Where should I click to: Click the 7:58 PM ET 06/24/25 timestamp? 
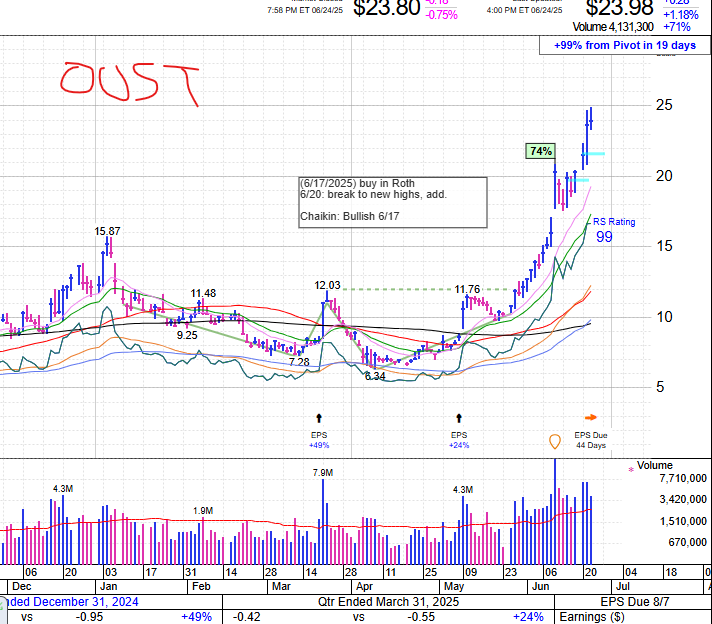click(305, 10)
